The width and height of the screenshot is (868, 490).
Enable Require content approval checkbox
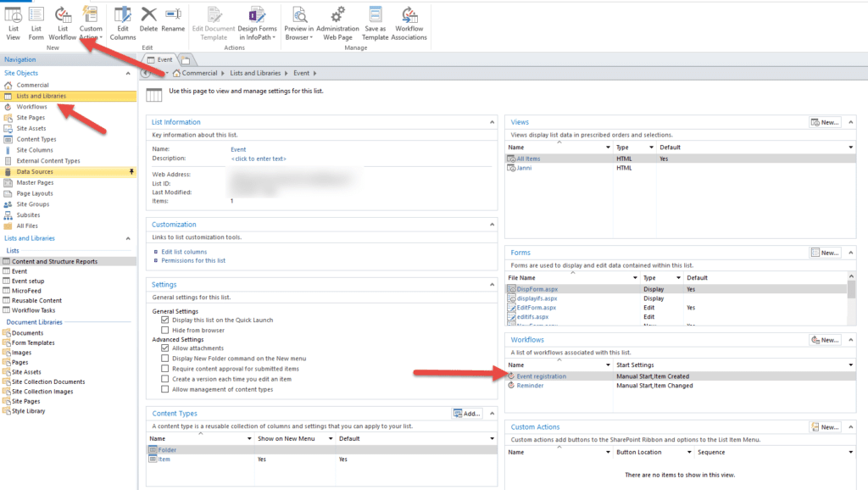(165, 369)
